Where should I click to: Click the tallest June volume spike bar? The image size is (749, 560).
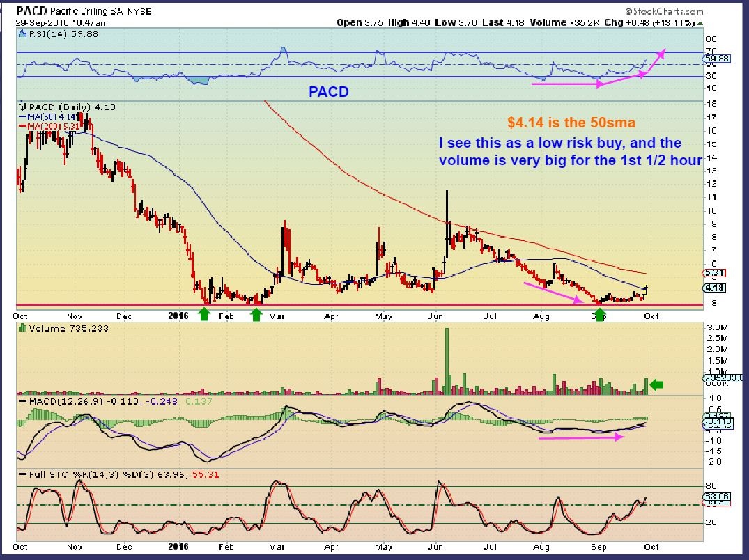coord(446,360)
